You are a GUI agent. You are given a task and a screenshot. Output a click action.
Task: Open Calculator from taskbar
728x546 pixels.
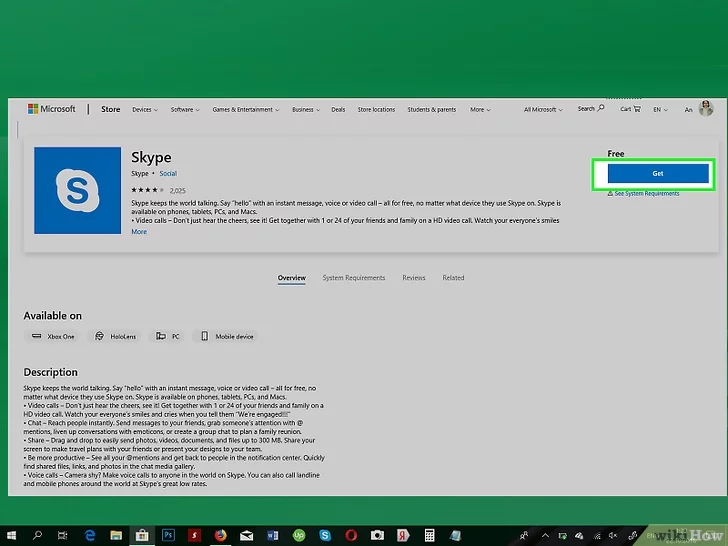pyautogui.click(x=429, y=535)
